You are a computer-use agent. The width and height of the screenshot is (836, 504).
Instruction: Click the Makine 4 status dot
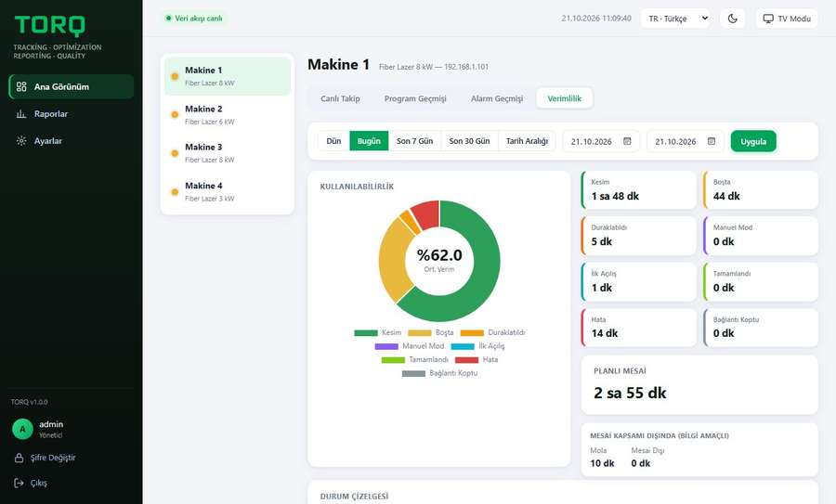[175, 192]
